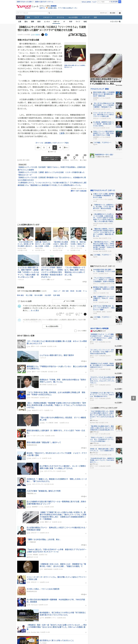
Task: Open the 日程・結果 link
Action: click(65, 291)
